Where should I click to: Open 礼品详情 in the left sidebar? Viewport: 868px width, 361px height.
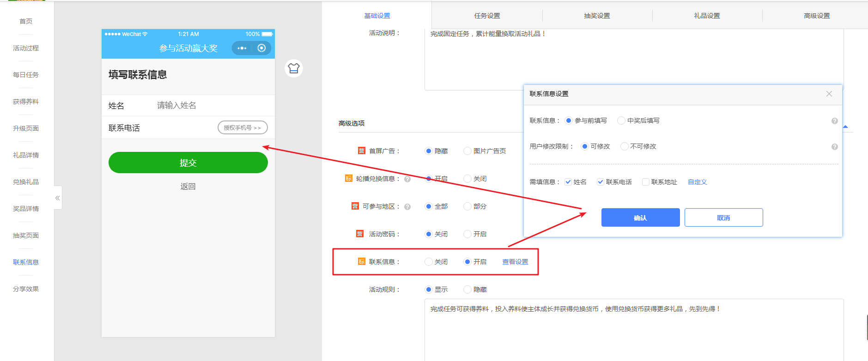[x=26, y=155]
